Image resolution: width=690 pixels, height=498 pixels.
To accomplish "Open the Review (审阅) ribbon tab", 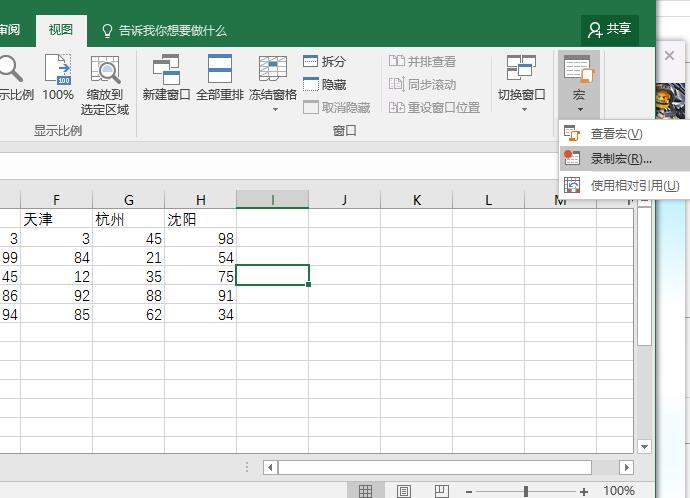I will click(10, 30).
